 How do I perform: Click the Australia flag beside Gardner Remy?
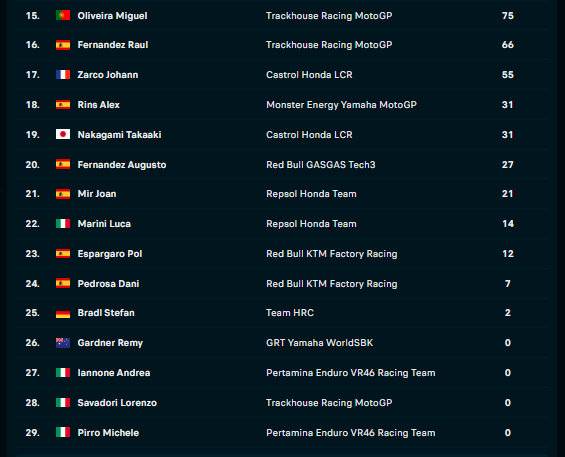pos(63,343)
